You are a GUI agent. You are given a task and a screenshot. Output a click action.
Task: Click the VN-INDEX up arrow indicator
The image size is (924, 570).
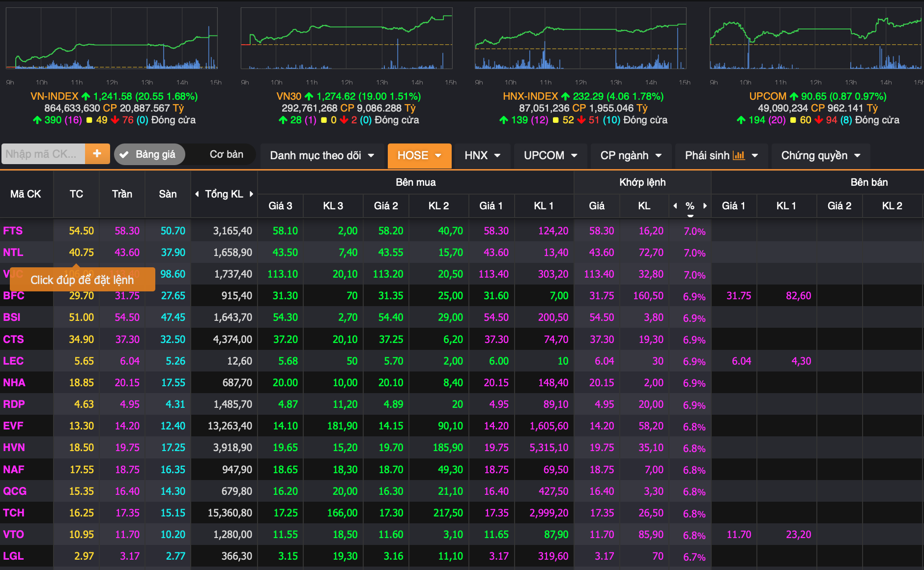pyautogui.click(x=86, y=96)
